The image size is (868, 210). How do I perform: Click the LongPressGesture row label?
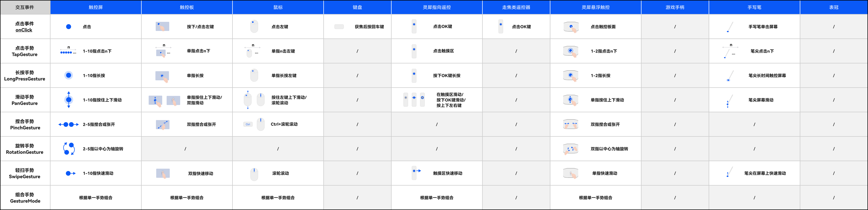point(24,76)
